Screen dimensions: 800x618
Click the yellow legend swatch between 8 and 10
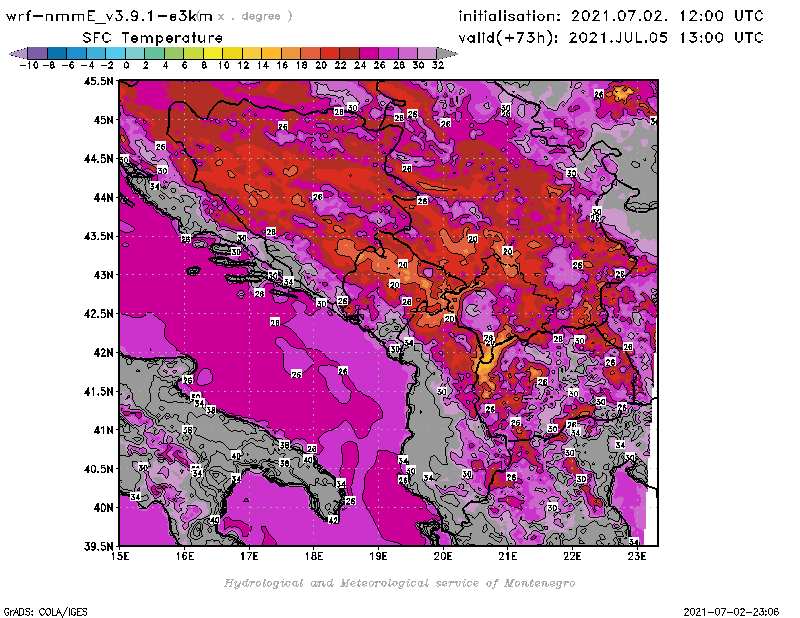(x=213, y=54)
